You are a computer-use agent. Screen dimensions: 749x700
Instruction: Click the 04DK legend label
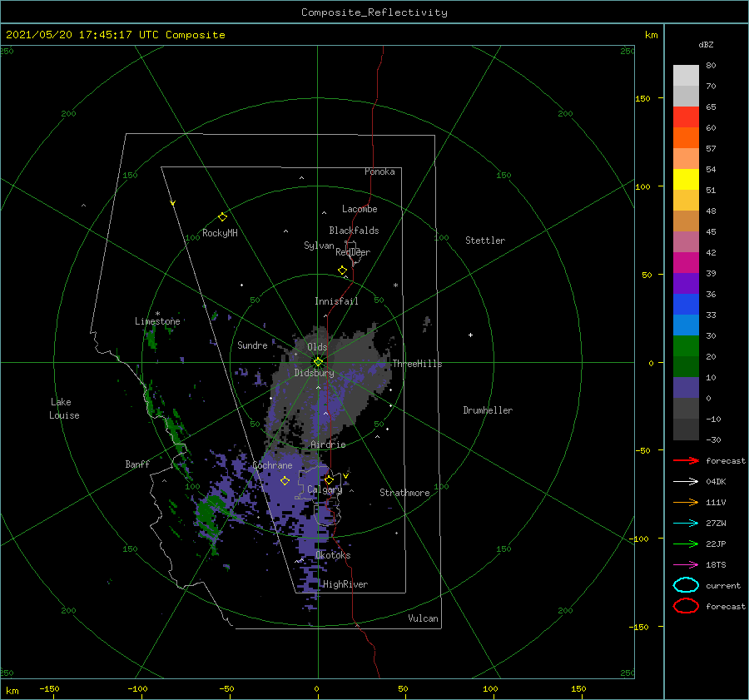pyautogui.click(x=716, y=481)
